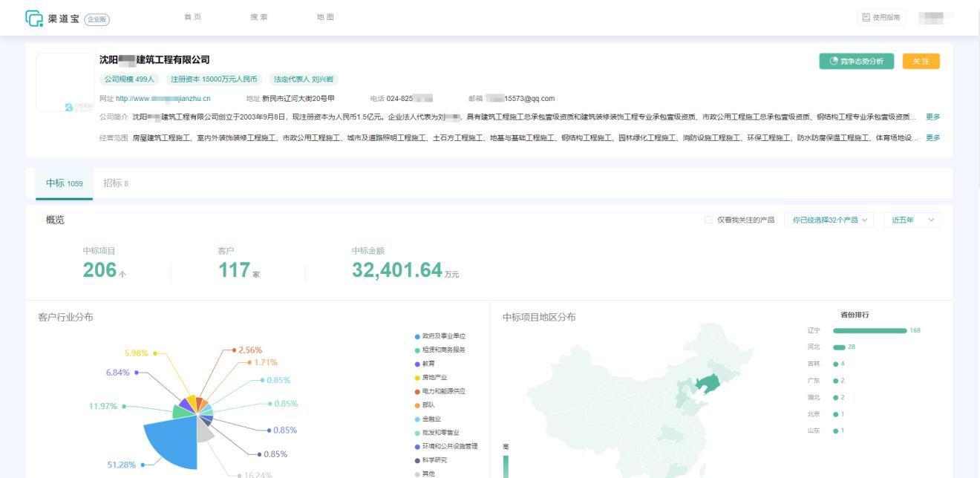Expand 公司简介 with 更多 link

932,117
